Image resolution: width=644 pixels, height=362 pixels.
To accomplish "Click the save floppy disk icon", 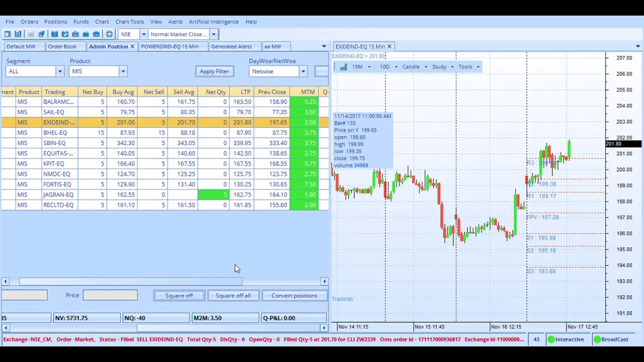I will point(18,34).
